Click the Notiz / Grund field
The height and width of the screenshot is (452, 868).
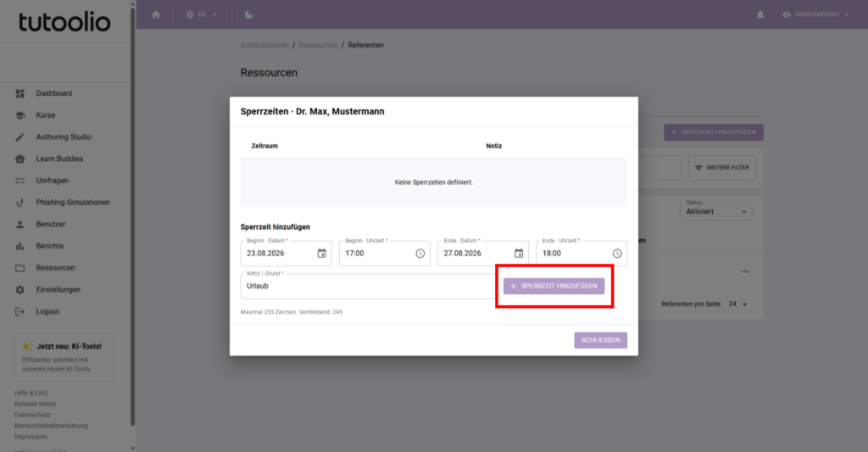[x=368, y=287]
